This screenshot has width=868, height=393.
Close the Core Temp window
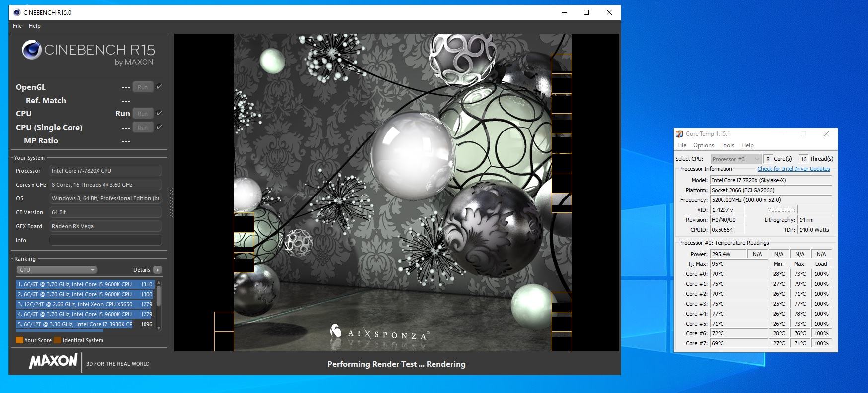click(x=826, y=134)
